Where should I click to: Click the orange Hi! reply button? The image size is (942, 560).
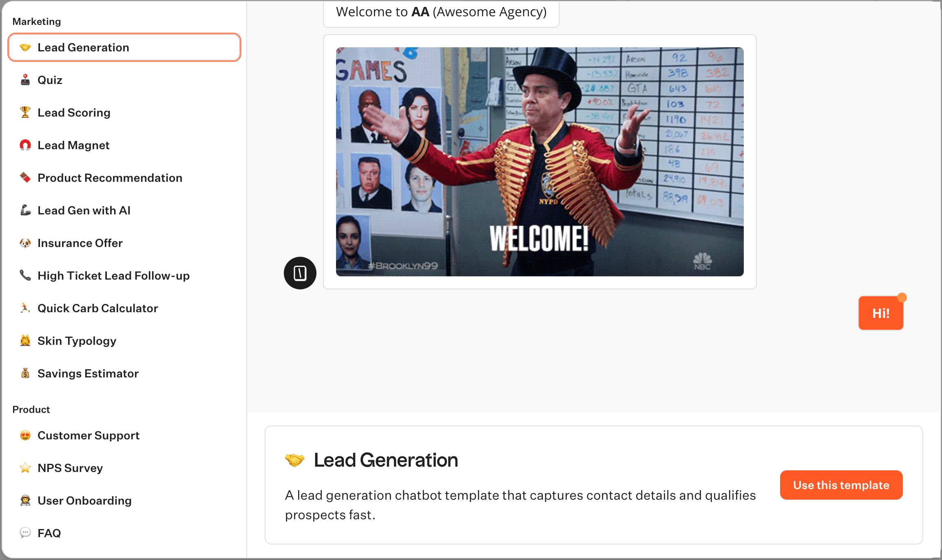click(881, 313)
